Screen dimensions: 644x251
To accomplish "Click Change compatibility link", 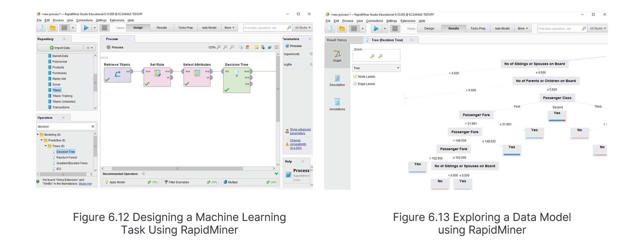I will 298,144.
